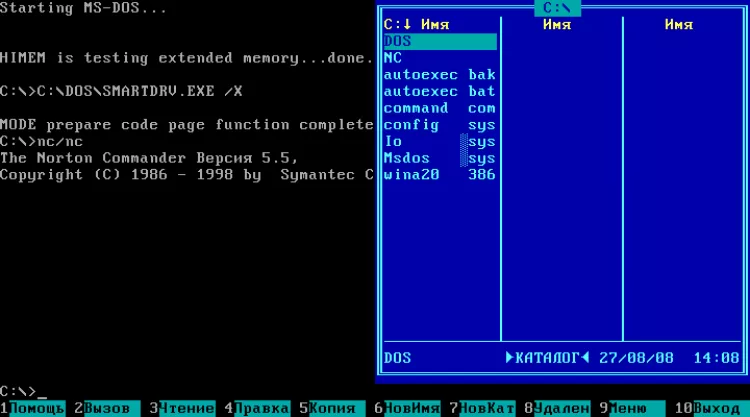This screenshot has width=750, height=417.
Task: Select the autoexec bat file
Action: [x=439, y=91]
